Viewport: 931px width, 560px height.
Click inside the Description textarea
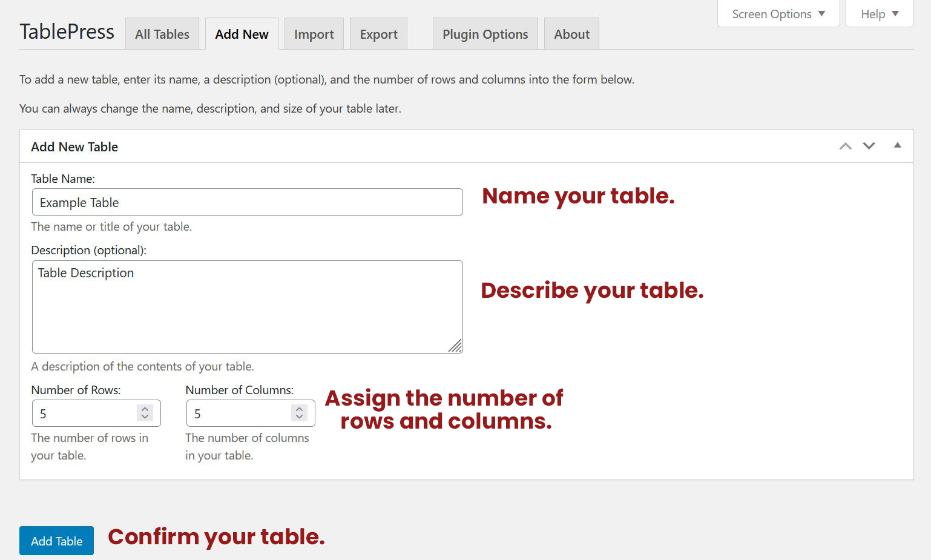click(247, 307)
